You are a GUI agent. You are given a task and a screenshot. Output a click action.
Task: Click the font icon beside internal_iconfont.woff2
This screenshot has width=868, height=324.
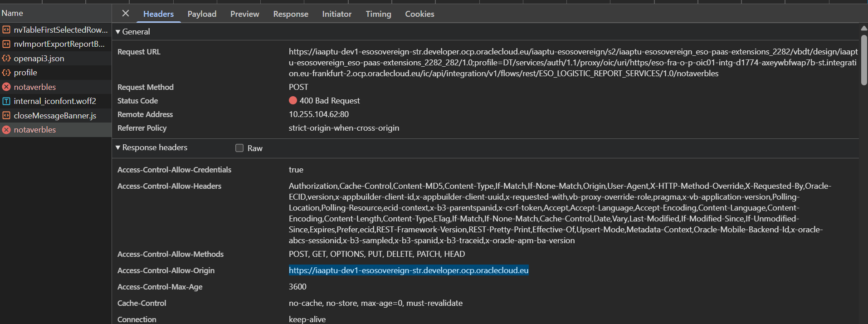point(6,101)
